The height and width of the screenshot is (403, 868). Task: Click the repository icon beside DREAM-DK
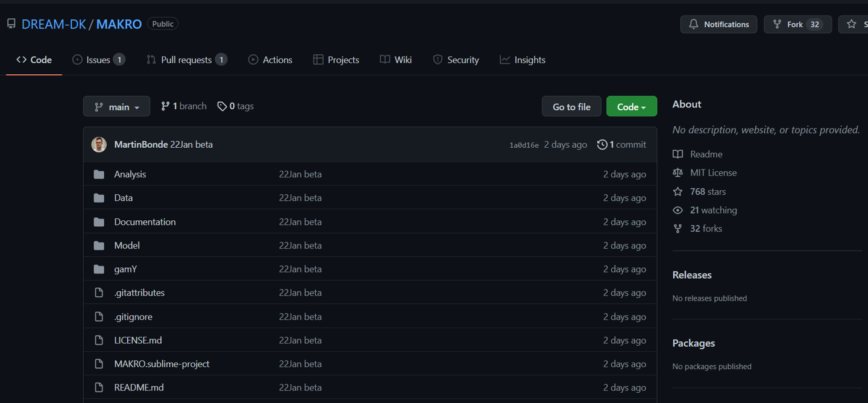pyautogui.click(x=11, y=24)
